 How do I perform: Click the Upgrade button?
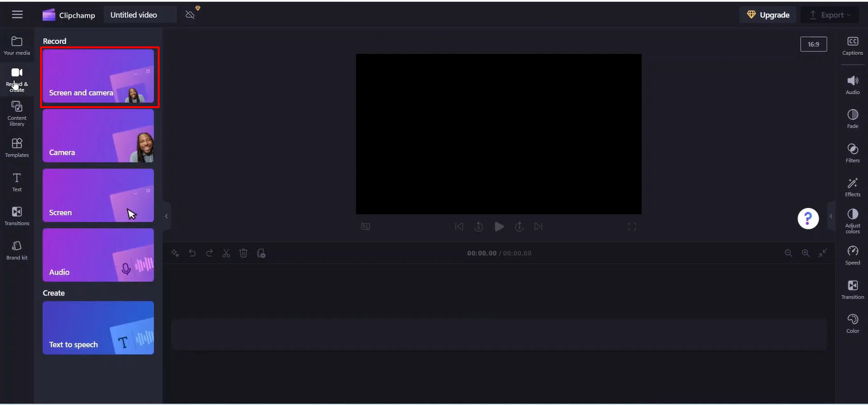coord(768,14)
